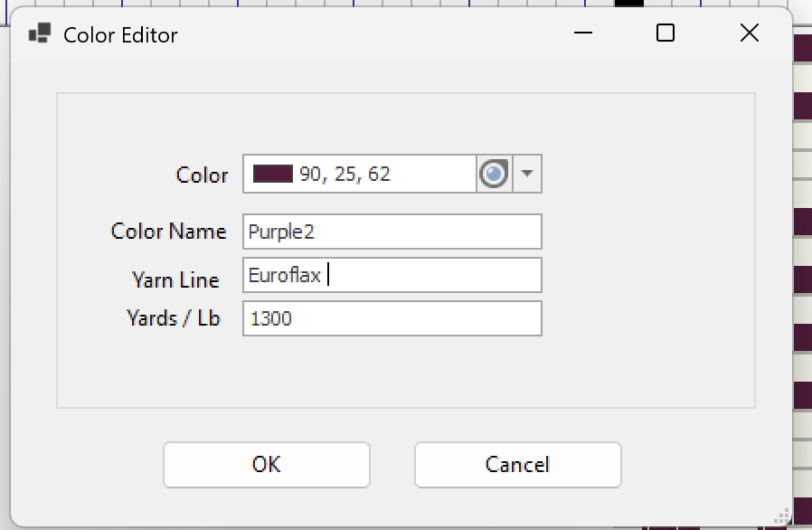The width and height of the screenshot is (812, 530).
Task: Focus the Yards / Lb field showing 1300
Action: tap(392, 318)
